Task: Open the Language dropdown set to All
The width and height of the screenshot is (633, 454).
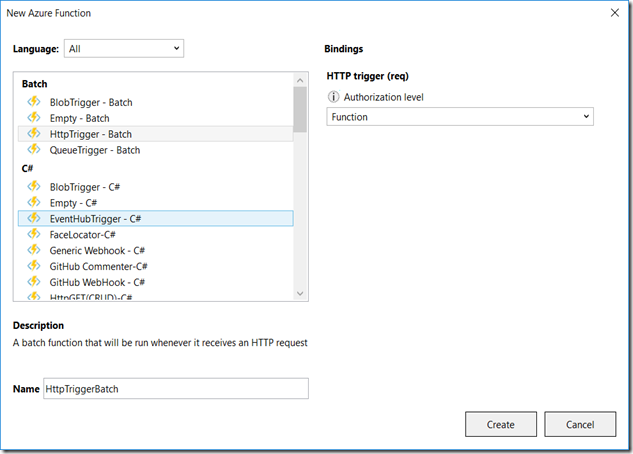Action: (x=124, y=48)
